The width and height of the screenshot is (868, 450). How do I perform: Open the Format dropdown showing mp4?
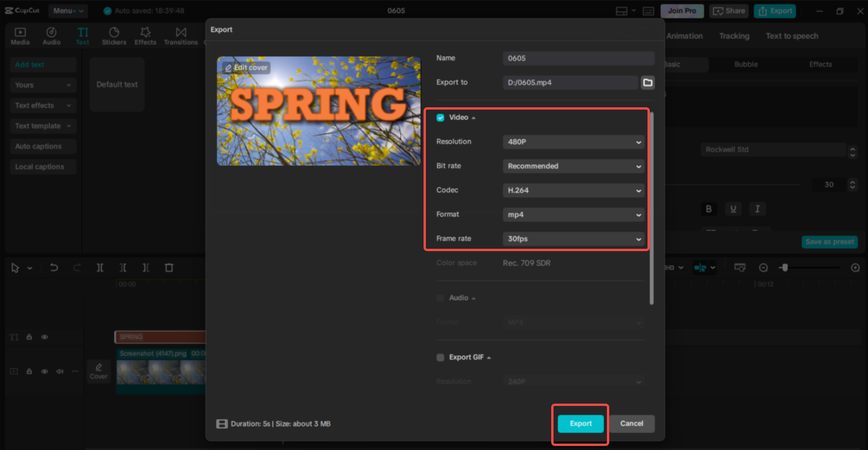573,215
